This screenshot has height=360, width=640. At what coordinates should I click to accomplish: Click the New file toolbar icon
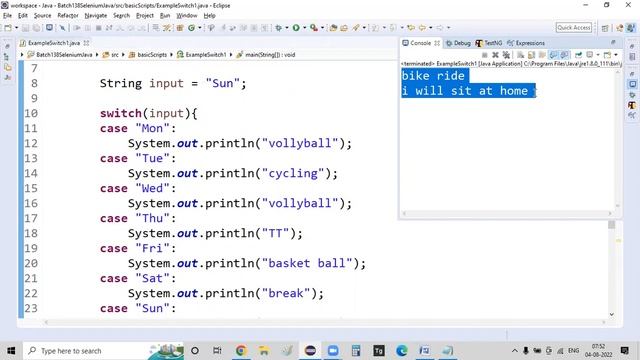(x=8, y=28)
